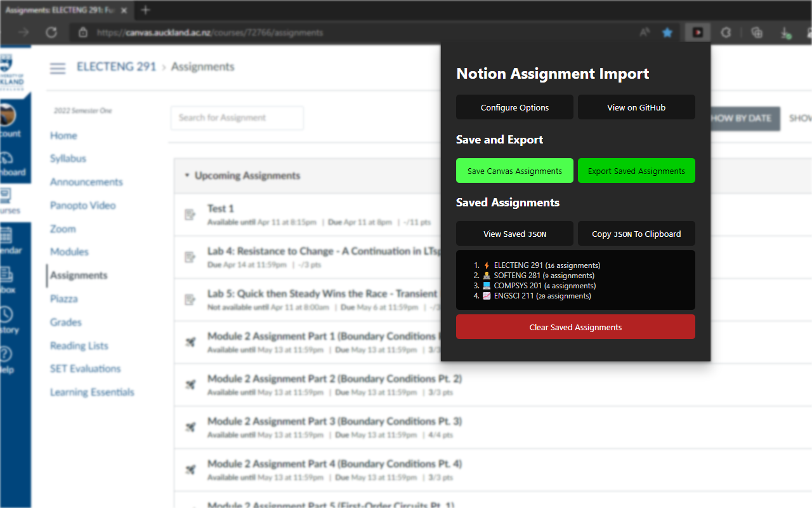Select SOFTENG 281 in the saved list
Screen dimensions: 812x508
(x=539, y=276)
